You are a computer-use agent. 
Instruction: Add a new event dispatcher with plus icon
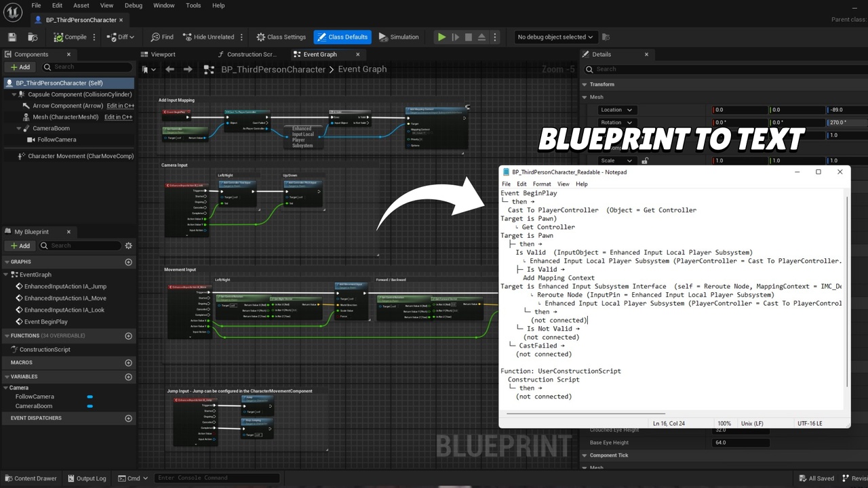click(128, 418)
